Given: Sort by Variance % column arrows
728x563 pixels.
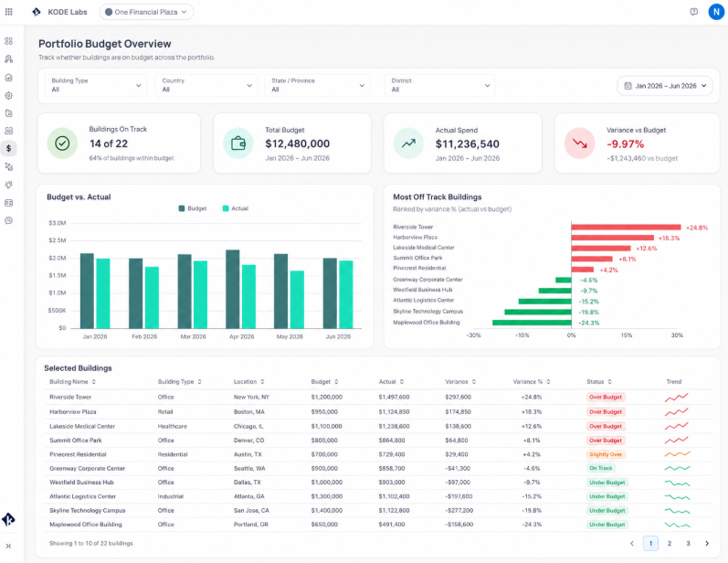Looking at the screenshot, I should [548, 382].
